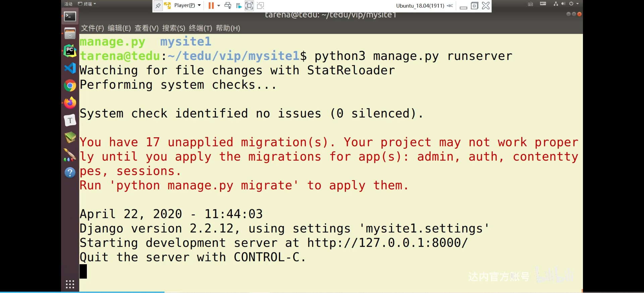This screenshot has width=644, height=293.
Task: Open Firefox from the dock
Action: pos(70,103)
